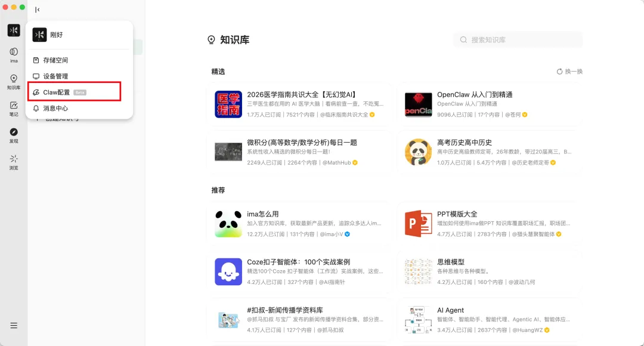Open 发现 discover in the left rail

click(x=14, y=135)
